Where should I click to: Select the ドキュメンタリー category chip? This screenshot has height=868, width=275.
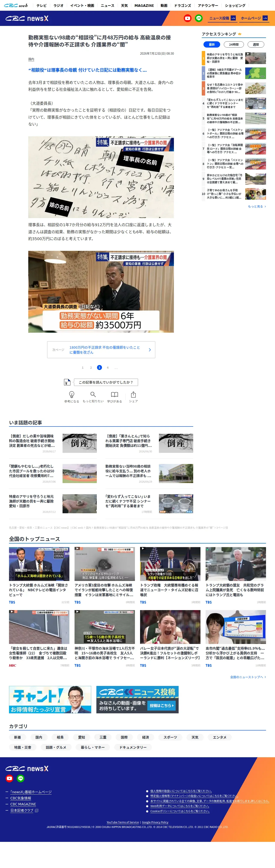133,747
